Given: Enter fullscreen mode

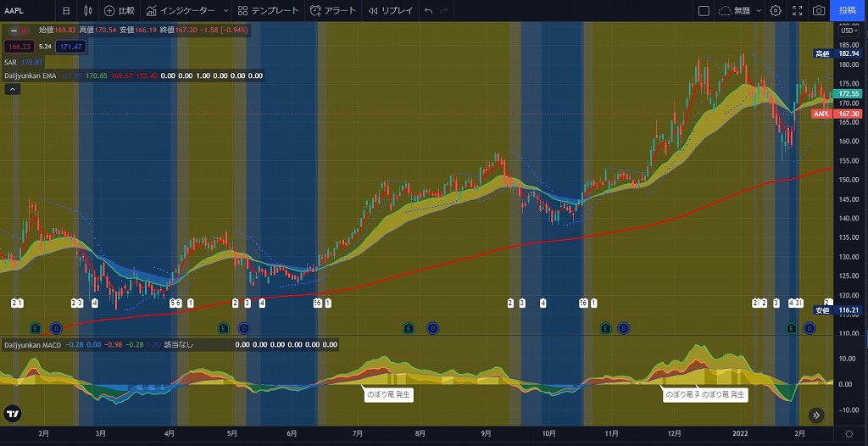Looking at the screenshot, I should (797, 11).
